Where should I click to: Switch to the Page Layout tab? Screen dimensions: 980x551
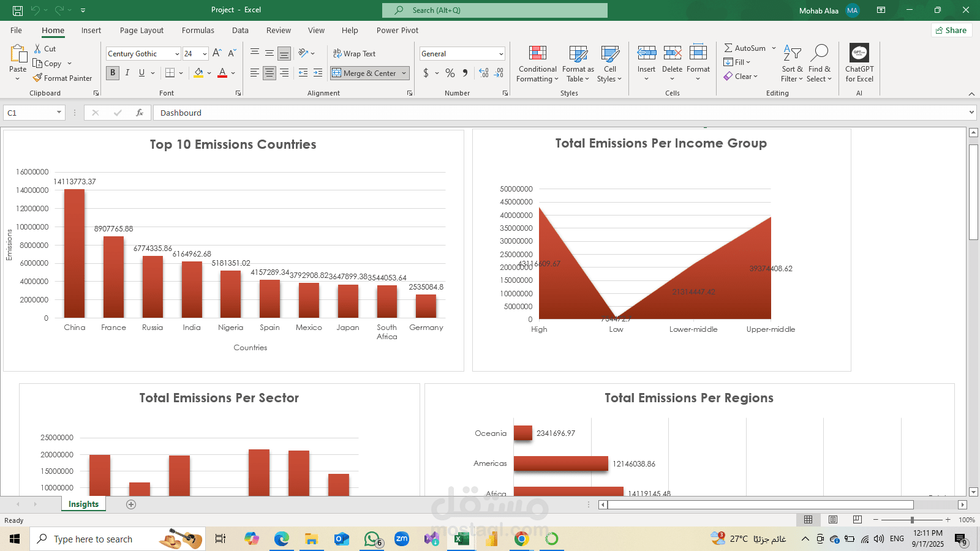tap(141, 31)
